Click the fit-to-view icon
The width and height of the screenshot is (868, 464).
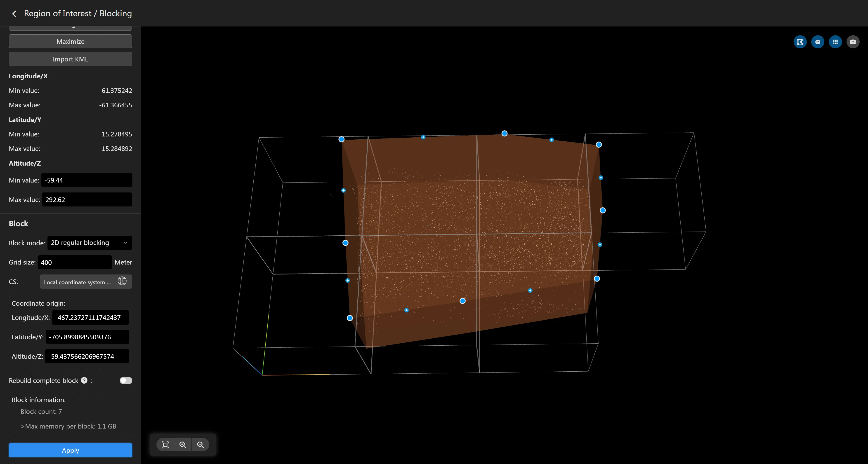pyautogui.click(x=165, y=445)
